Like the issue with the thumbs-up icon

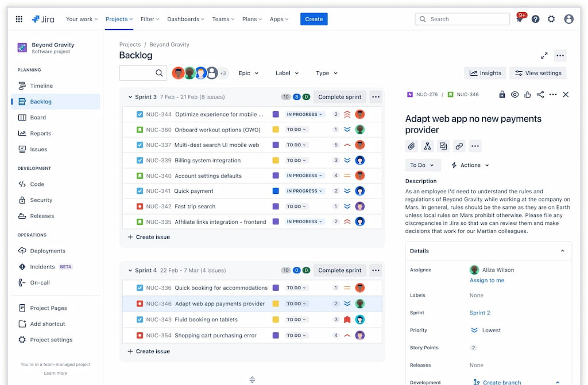528,94
